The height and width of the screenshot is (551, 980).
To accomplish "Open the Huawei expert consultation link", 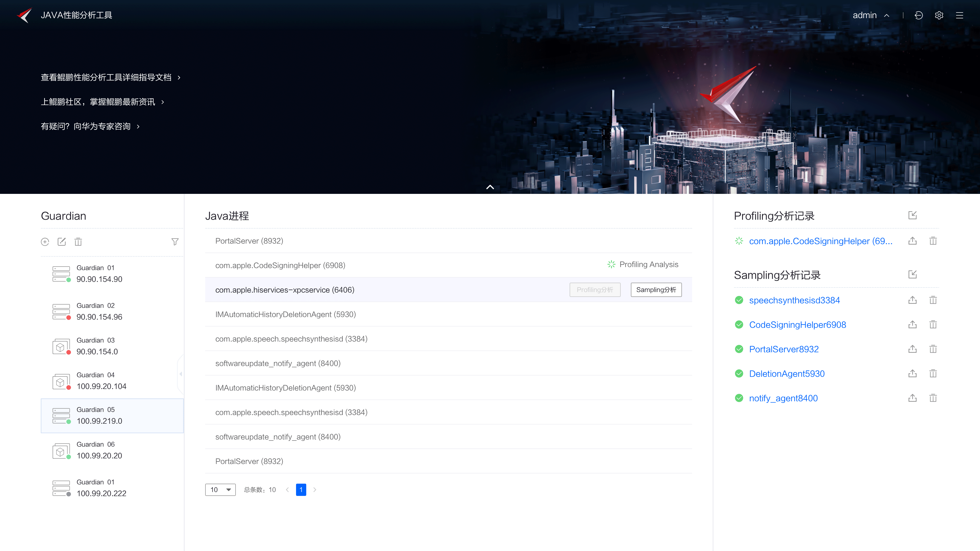I will point(91,126).
